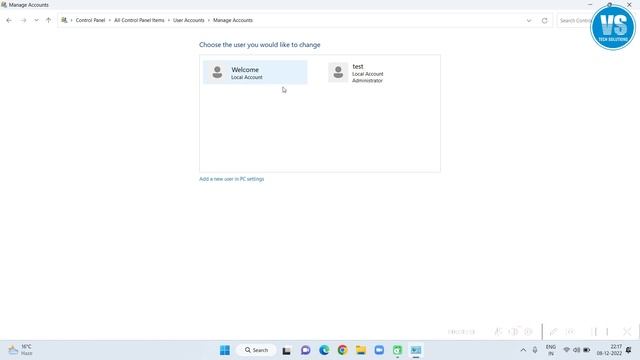Open the weather widget showing 16°C
The width and height of the screenshot is (640, 360).
(x=20, y=350)
